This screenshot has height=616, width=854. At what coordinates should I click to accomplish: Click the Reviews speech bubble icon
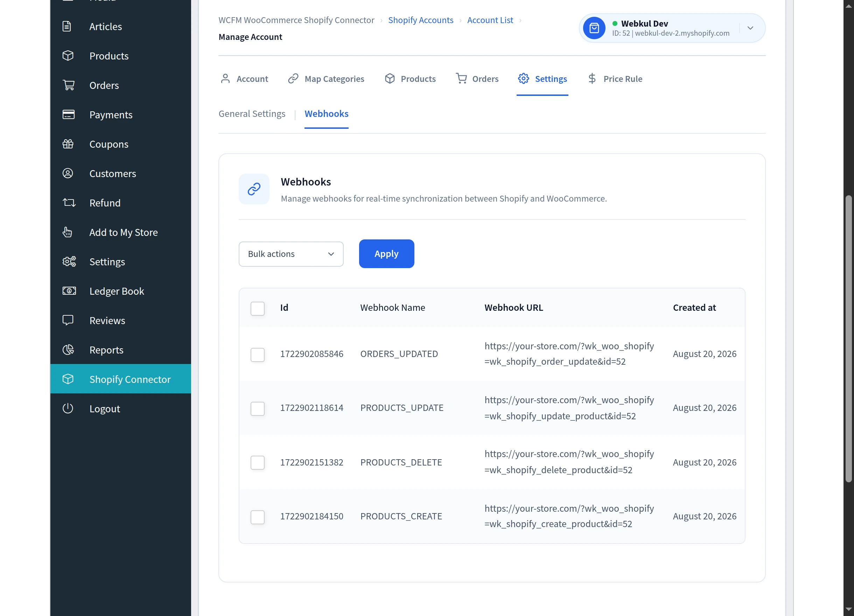68,320
